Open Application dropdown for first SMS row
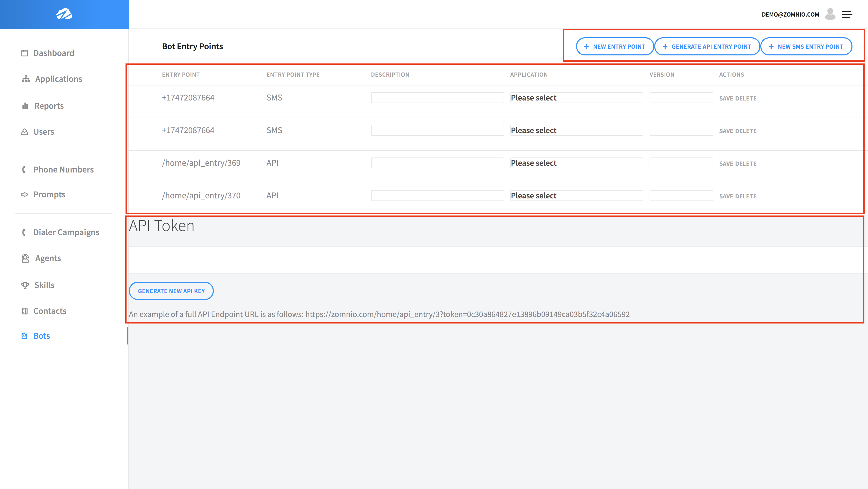This screenshot has width=868, height=489. [577, 98]
